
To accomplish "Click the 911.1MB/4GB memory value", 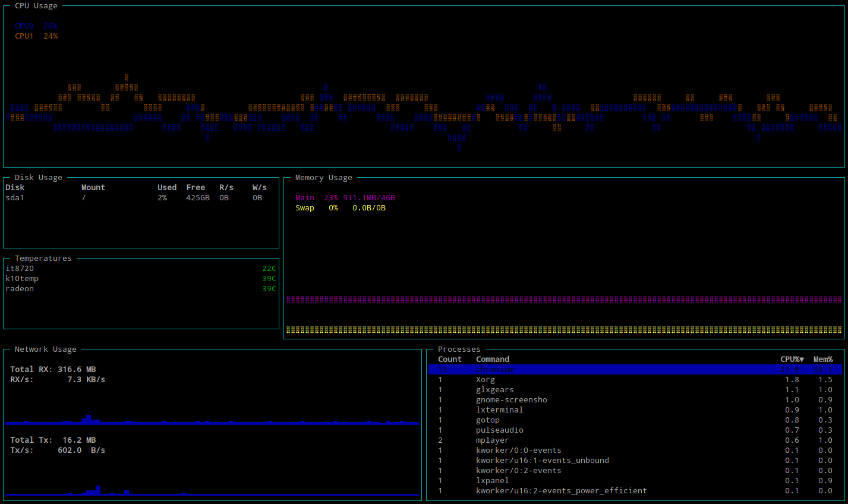I will 369,198.
